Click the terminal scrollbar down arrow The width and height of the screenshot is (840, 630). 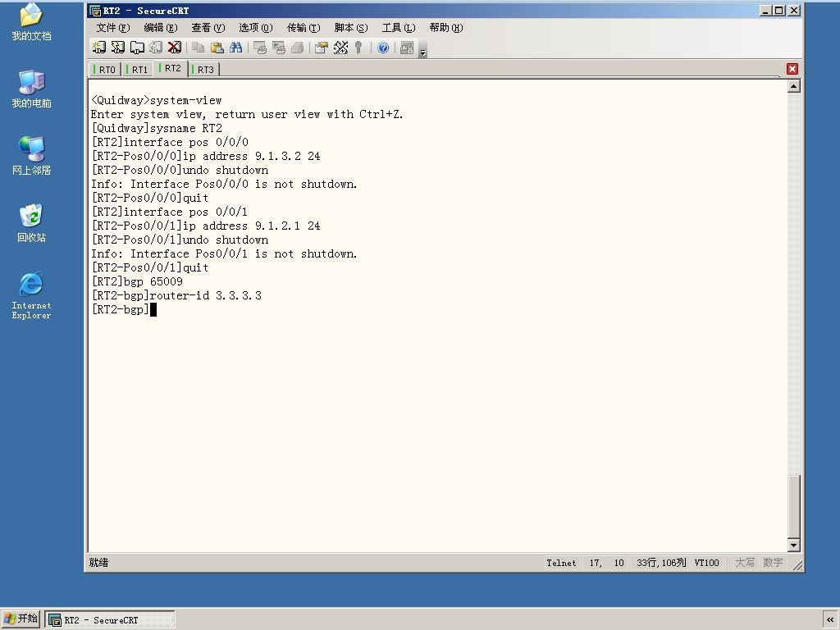[794, 546]
